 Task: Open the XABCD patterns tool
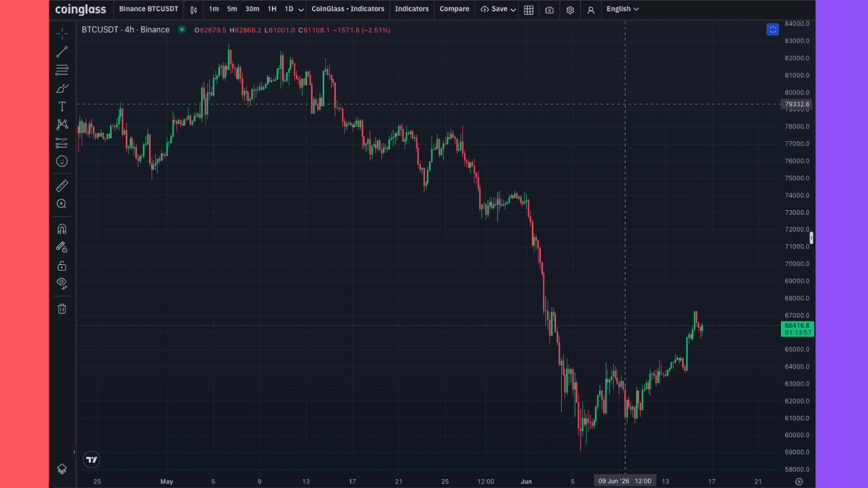(62, 125)
